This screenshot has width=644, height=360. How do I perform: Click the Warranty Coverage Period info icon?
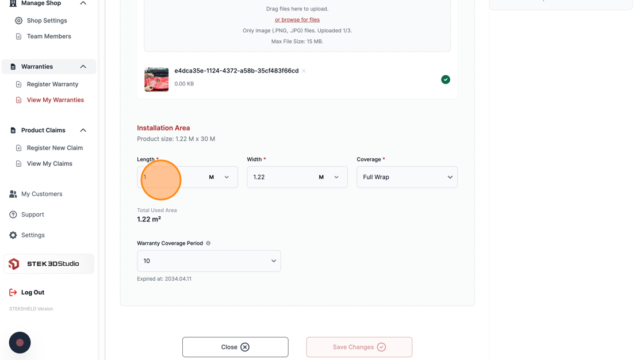(208, 243)
